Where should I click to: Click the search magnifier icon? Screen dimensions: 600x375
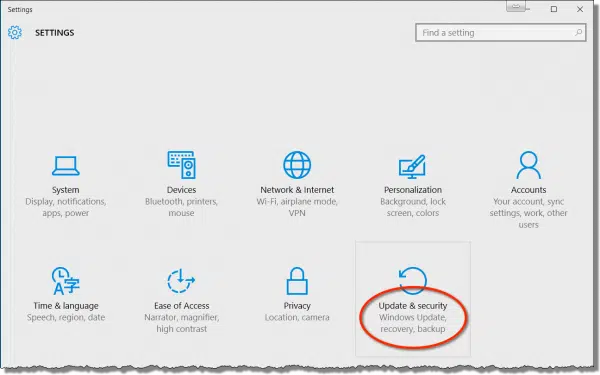pyautogui.click(x=579, y=33)
